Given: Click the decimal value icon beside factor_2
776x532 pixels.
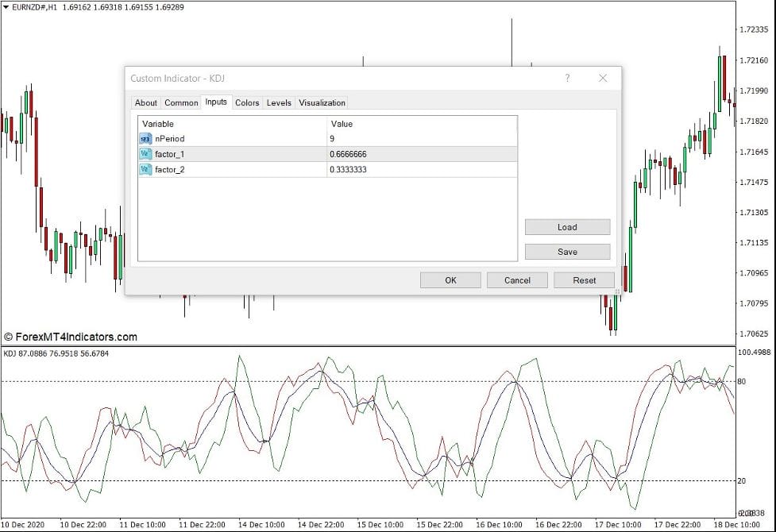Looking at the screenshot, I should (x=145, y=169).
